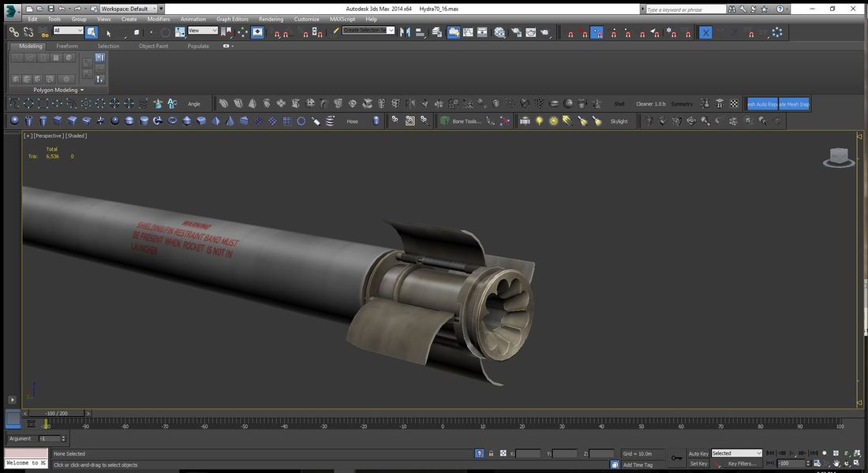Click the Symmetry button in toolbar

[682, 104]
